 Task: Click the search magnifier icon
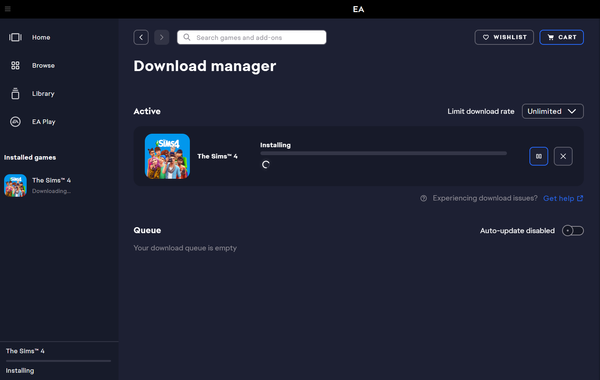click(x=187, y=37)
